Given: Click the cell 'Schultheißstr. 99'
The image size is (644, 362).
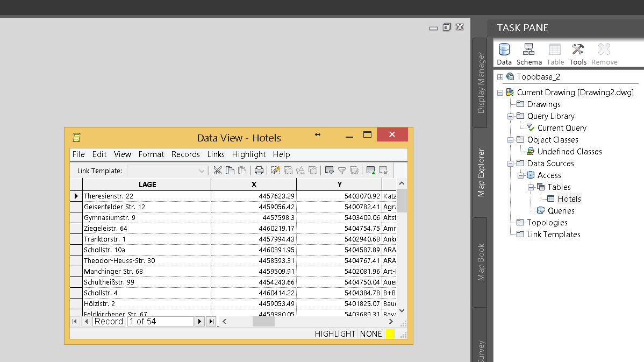Looking at the screenshot, I should (147, 282).
